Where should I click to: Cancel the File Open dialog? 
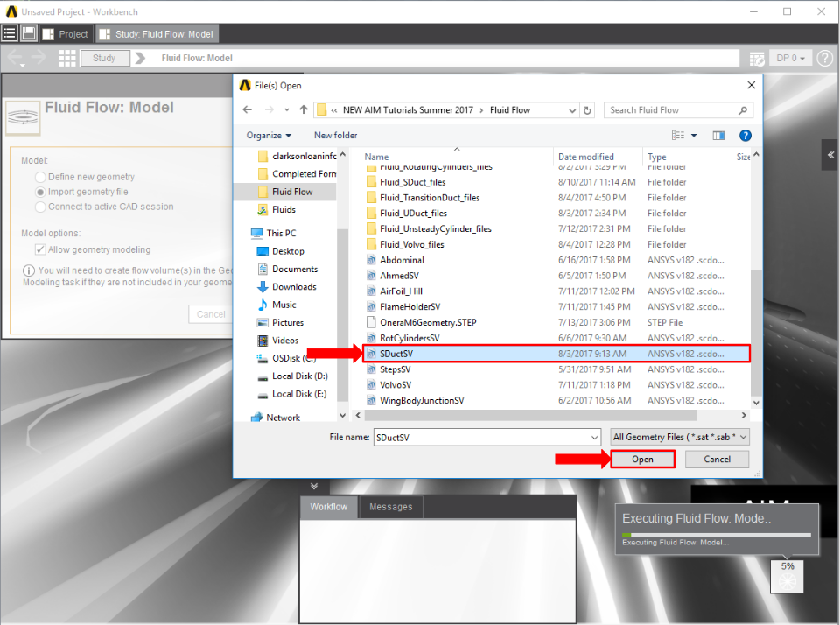pyautogui.click(x=717, y=460)
